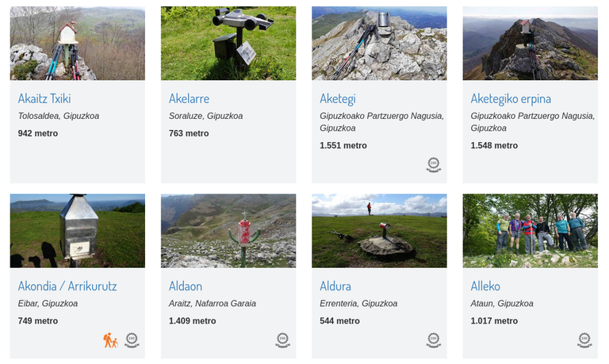Visit the Aldura title link
Image resolution: width=609 pixels, height=364 pixels.
click(335, 286)
